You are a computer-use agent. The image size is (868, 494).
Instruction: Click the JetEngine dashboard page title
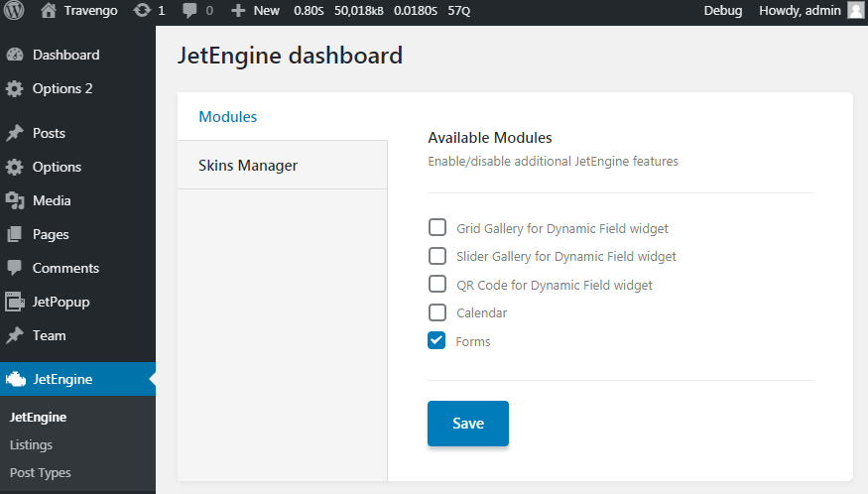290,56
